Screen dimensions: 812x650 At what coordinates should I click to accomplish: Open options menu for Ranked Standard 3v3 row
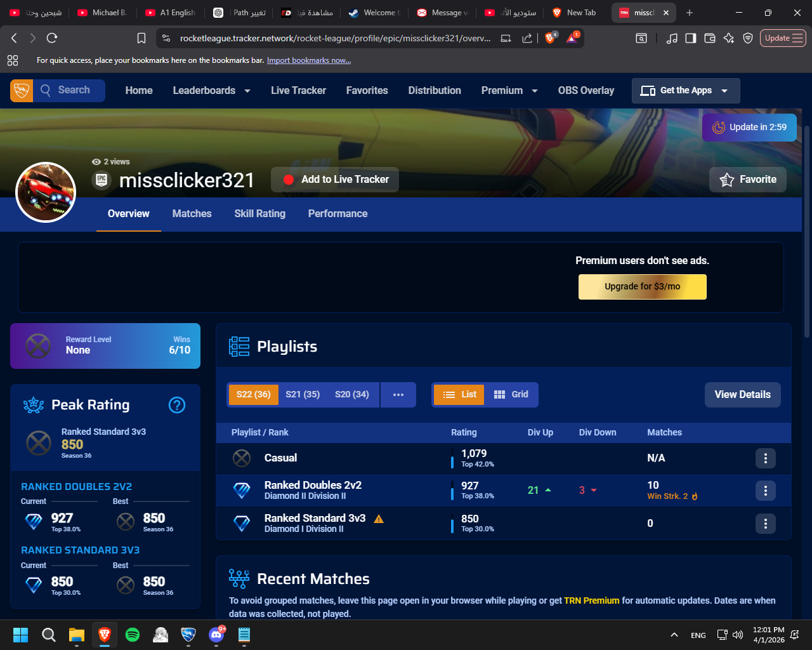(x=766, y=524)
